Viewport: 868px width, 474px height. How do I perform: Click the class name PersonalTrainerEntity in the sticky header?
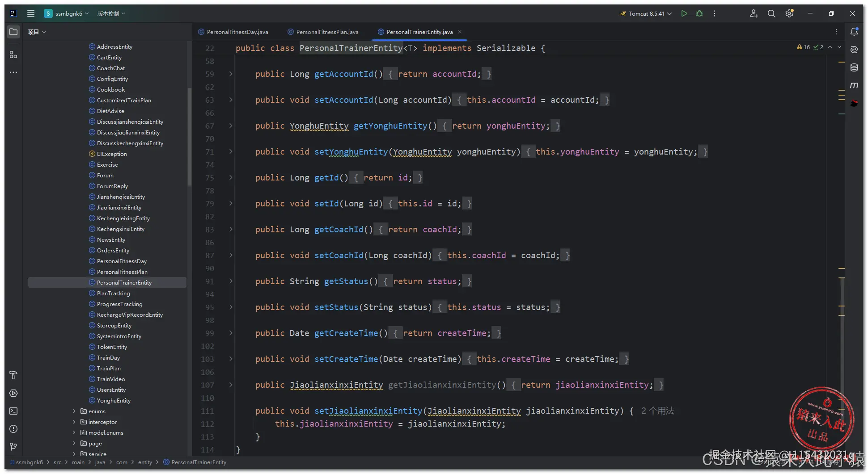point(351,48)
